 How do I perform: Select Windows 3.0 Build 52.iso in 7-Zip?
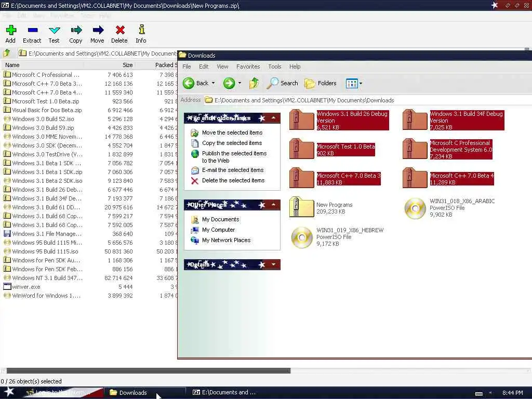click(x=43, y=119)
